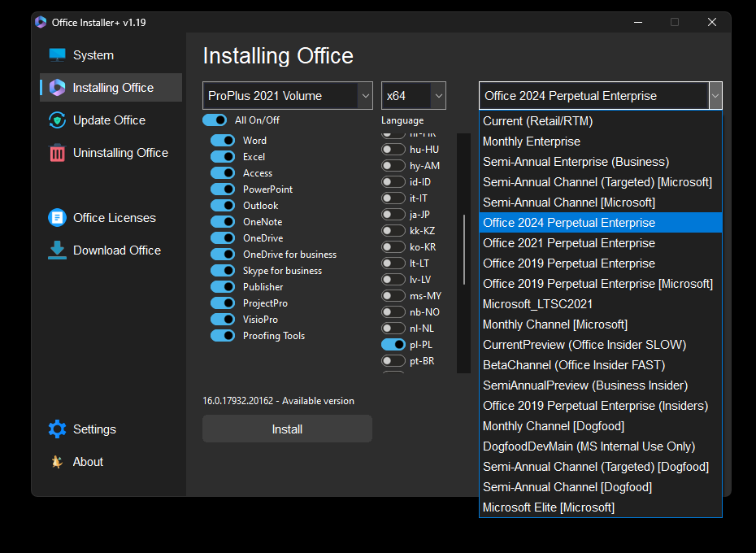Enable the pt-BR language toggle

click(x=393, y=361)
